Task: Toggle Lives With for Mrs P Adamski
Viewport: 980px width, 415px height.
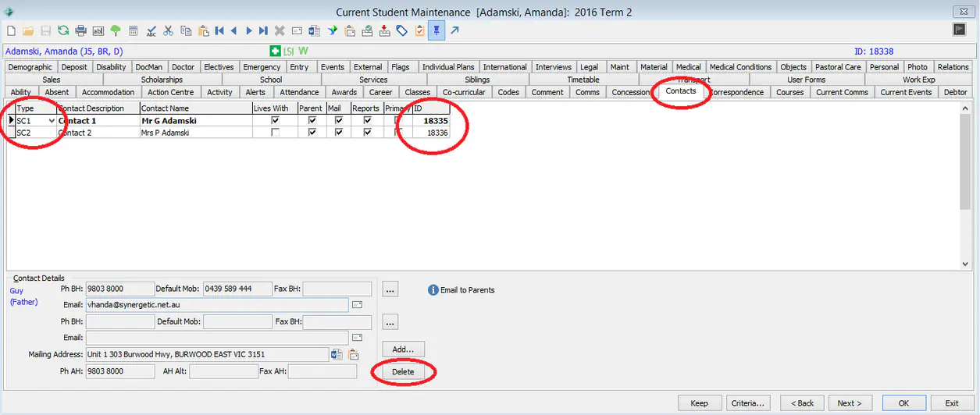Action: tap(275, 133)
